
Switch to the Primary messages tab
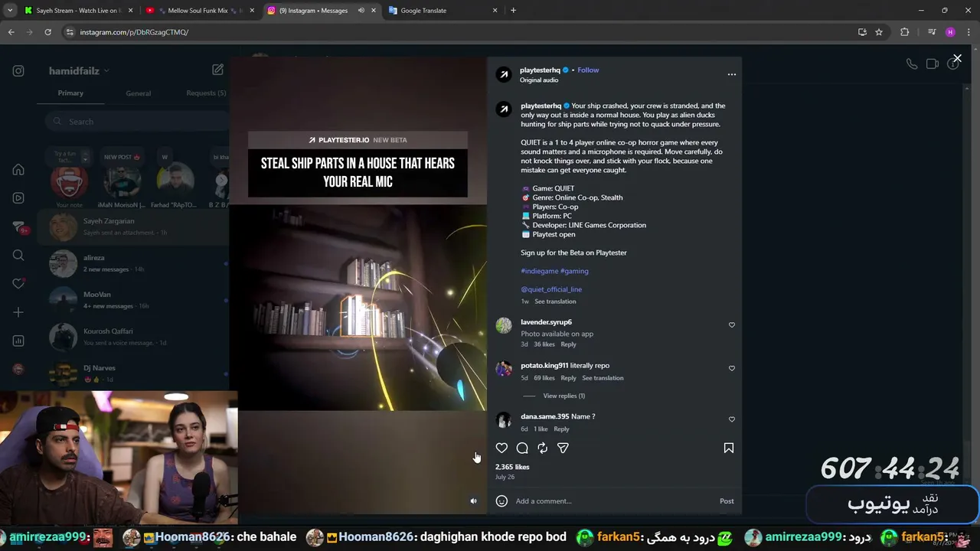point(70,93)
